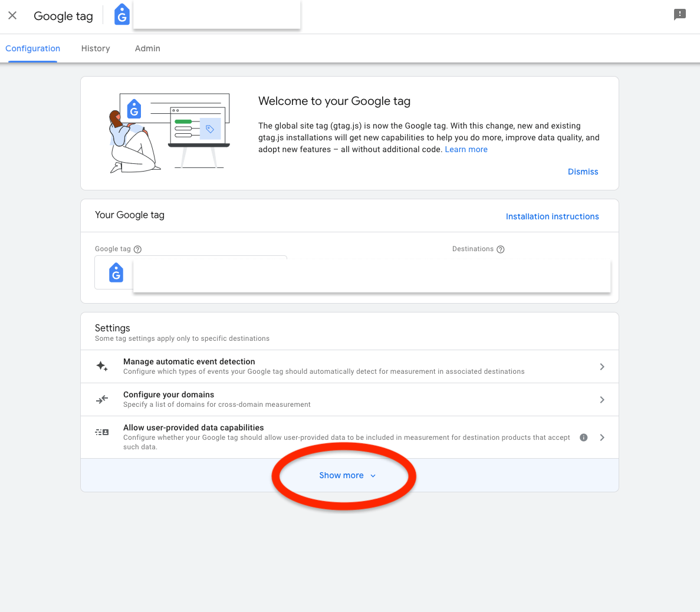The image size is (700, 612).
Task: Dismiss the welcome banner
Action: pyautogui.click(x=583, y=172)
